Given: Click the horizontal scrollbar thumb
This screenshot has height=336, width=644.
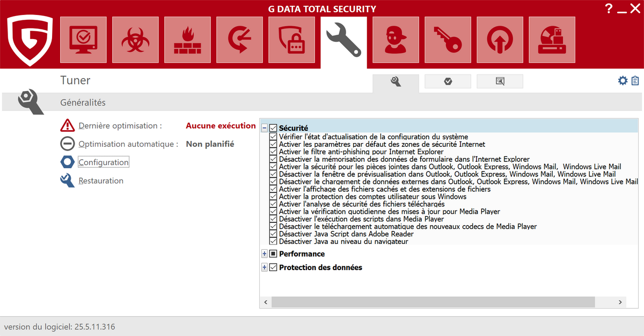Looking at the screenshot, I should 433,302.
